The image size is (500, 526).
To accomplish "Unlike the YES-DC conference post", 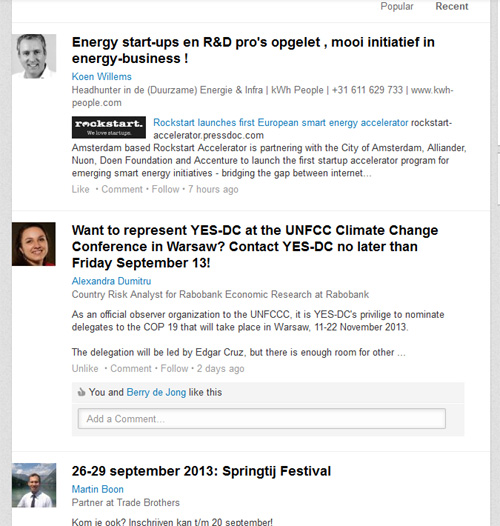I will pos(85,369).
